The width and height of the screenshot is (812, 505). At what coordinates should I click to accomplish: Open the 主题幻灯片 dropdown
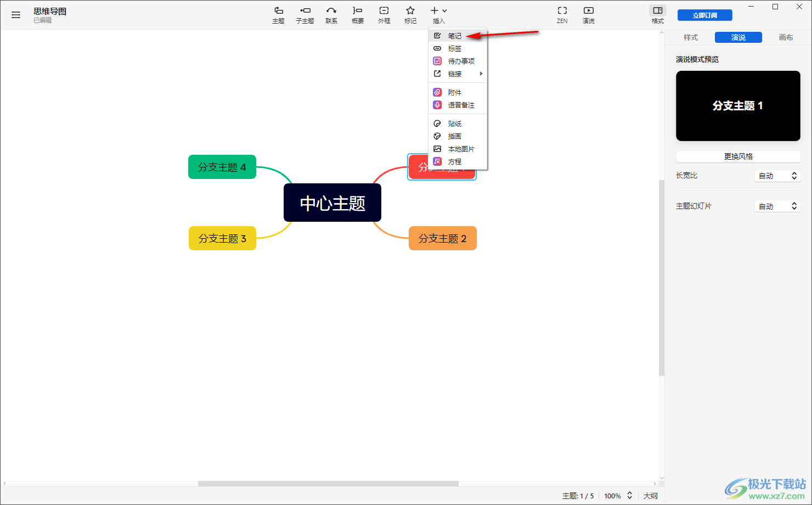pos(777,206)
